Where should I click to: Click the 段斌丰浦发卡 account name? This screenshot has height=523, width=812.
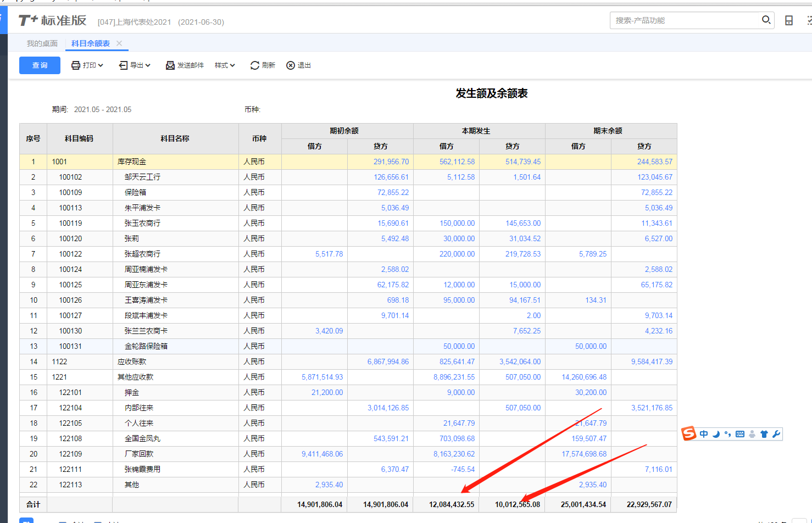pyautogui.click(x=146, y=315)
